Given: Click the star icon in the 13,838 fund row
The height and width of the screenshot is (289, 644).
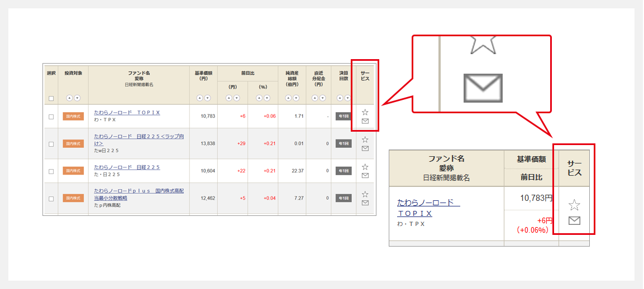Looking at the screenshot, I should 365,139.
